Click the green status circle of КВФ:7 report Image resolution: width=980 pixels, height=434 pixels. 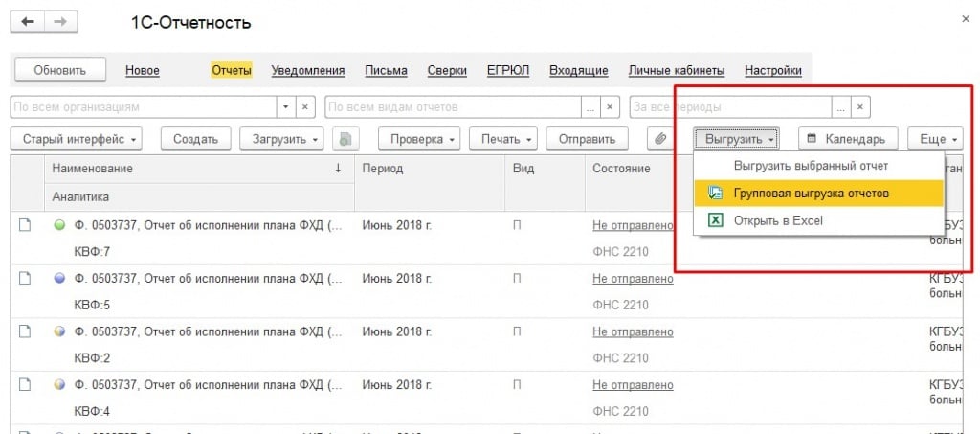[59, 226]
